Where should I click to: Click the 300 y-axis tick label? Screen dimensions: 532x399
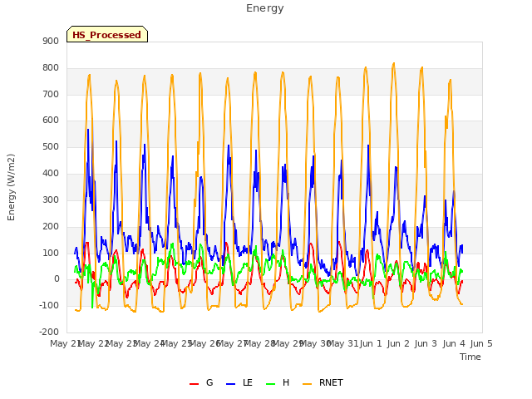coord(51,199)
